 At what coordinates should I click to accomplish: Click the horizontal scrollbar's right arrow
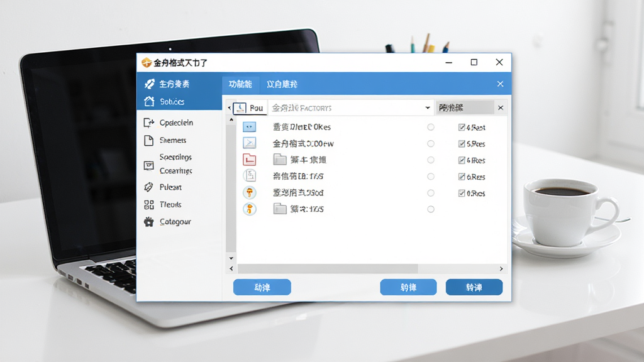coord(501,268)
